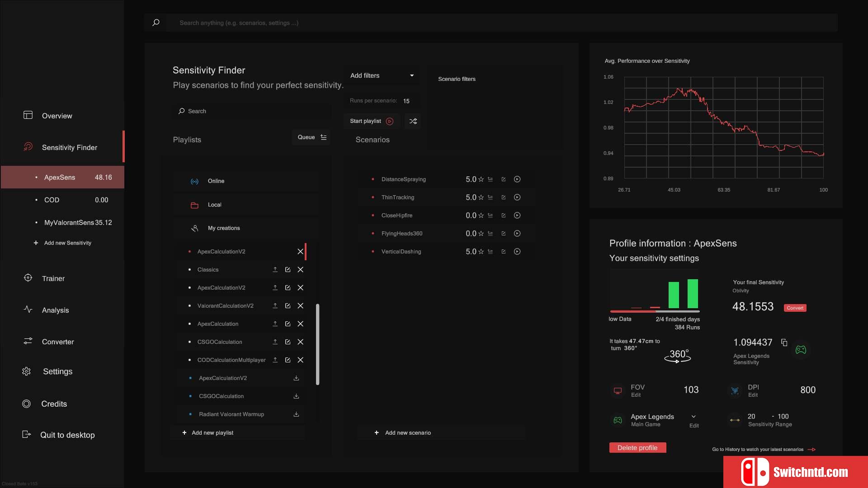Select the MyValorantSens profile
The height and width of the screenshot is (488, 868).
[62, 222]
